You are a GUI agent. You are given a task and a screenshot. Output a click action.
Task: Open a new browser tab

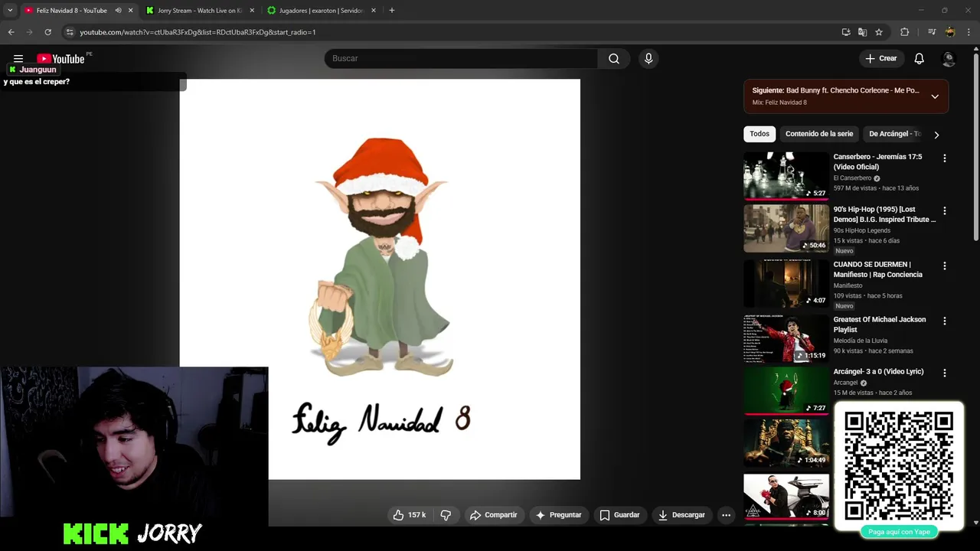pyautogui.click(x=391, y=11)
